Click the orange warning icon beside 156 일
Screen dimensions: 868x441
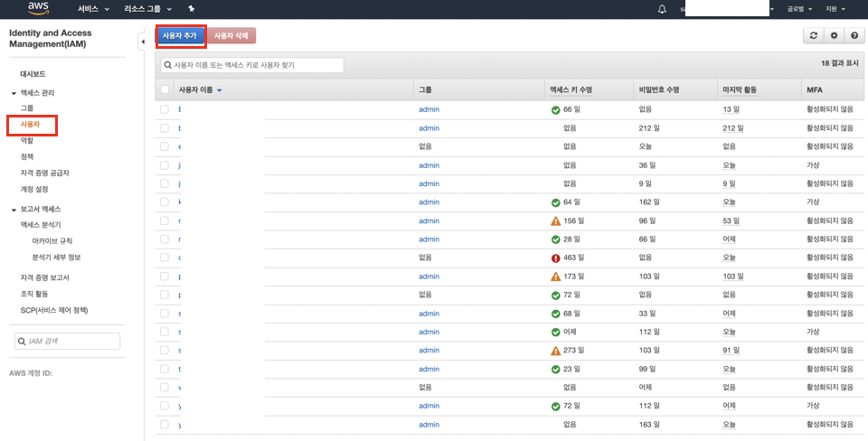pos(555,220)
